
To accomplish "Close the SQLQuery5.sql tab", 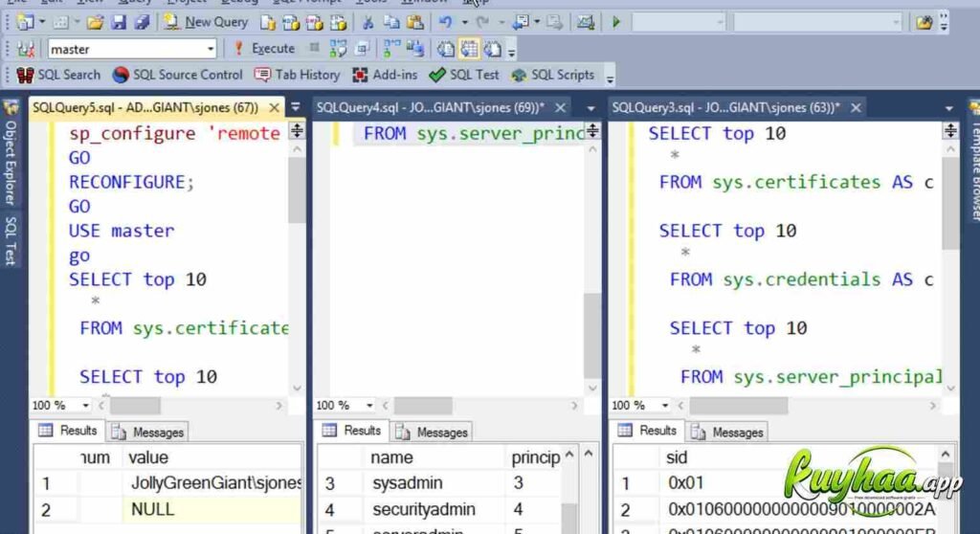I will [x=274, y=107].
